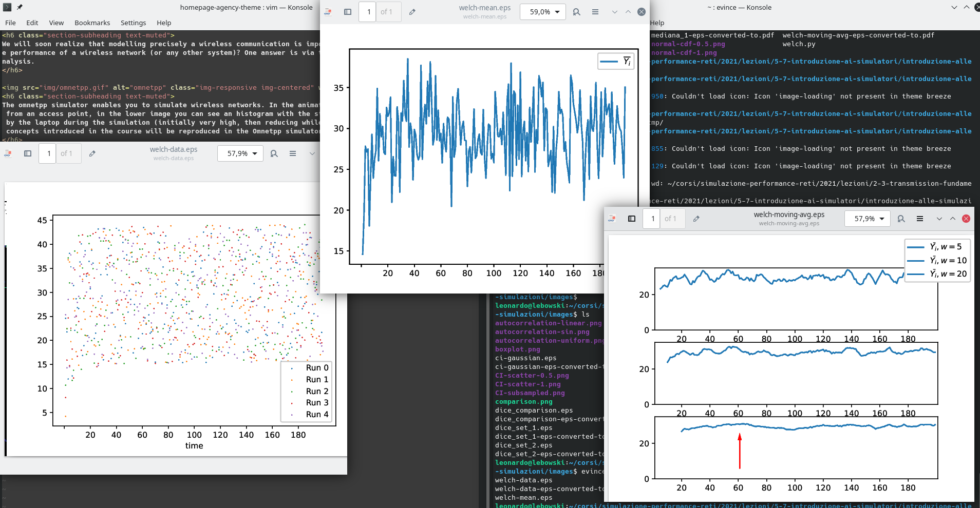The image size is (980, 508).
Task: Click welch.py in evince Konsole output
Action: pyautogui.click(x=799, y=44)
